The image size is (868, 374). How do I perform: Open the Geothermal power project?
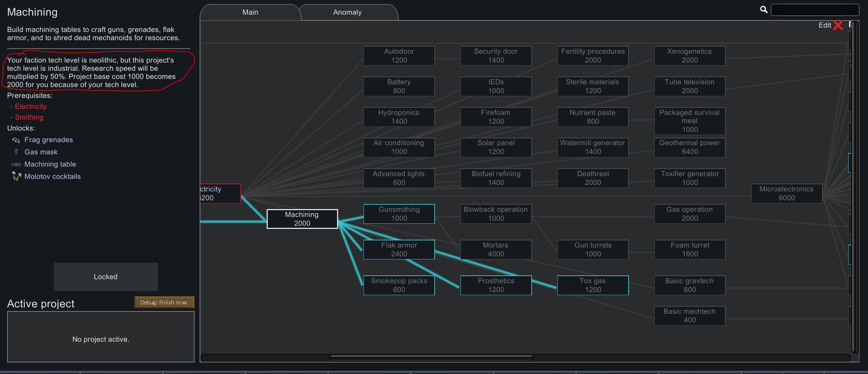690,148
